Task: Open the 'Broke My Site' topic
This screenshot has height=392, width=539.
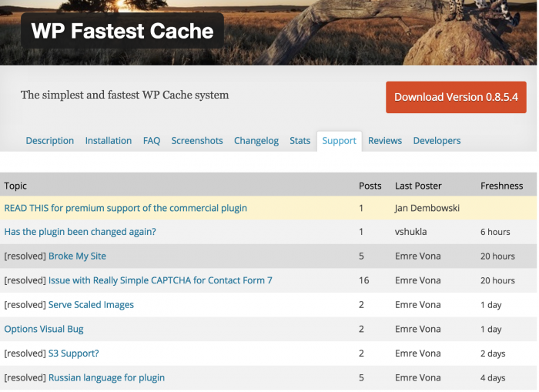Action: pos(77,256)
